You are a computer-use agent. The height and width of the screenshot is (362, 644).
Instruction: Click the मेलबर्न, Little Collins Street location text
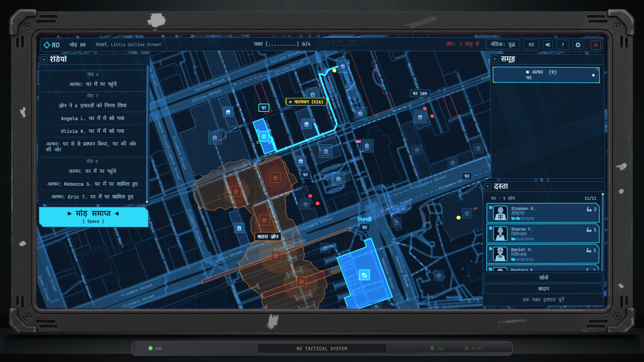pyautogui.click(x=128, y=45)
